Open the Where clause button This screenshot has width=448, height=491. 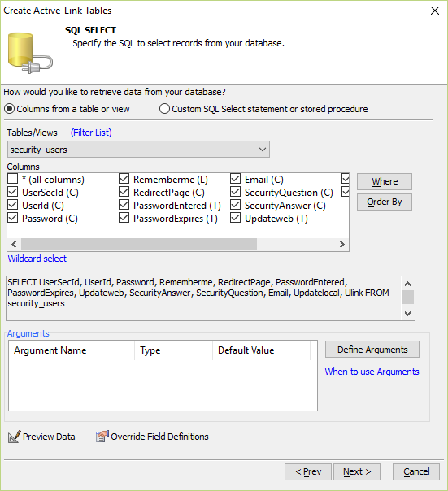click(385, 181)
